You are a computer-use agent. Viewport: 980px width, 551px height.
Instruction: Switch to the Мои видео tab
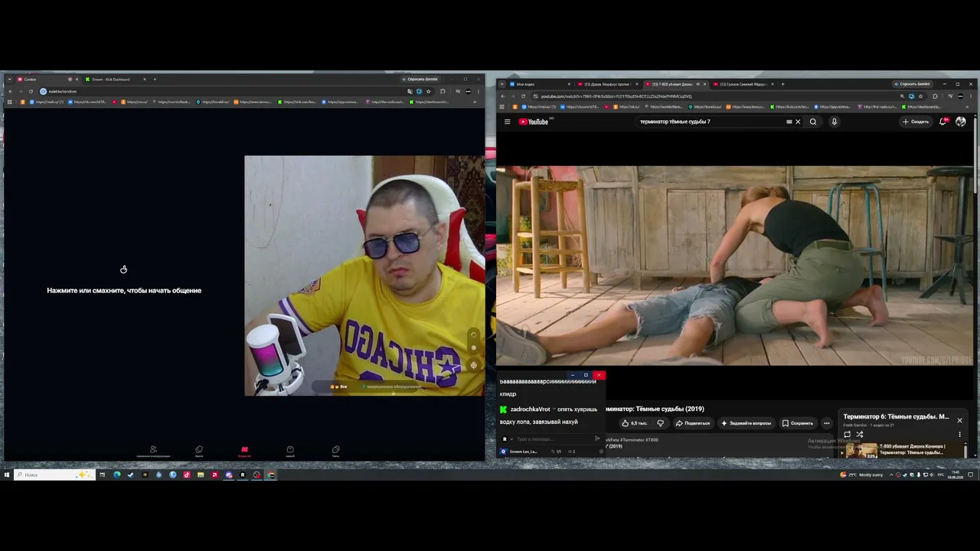click(540, 84)
